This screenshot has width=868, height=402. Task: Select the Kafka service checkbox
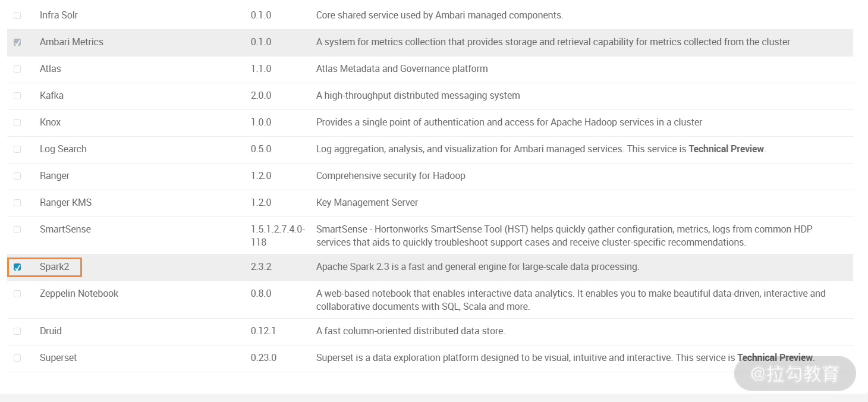click(x=17, y=96)
